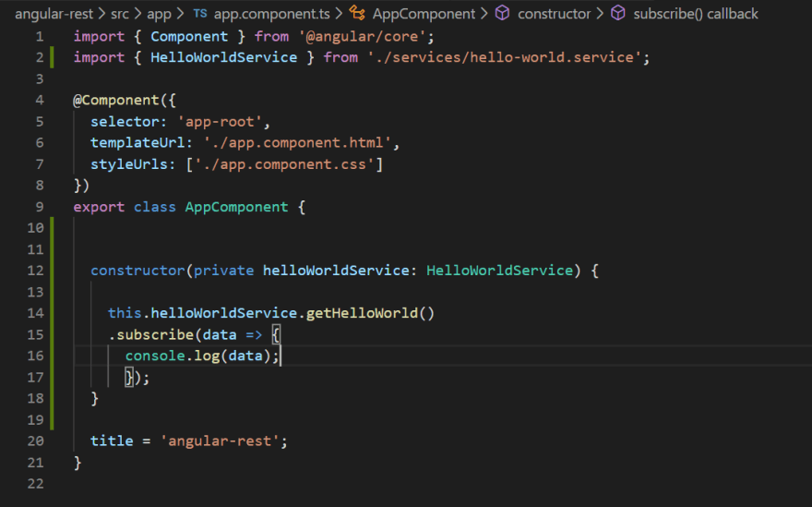Viewport: 812px width, 507px height.
Task: Click the 'styleUrls' property name
Action: [129, 164]
